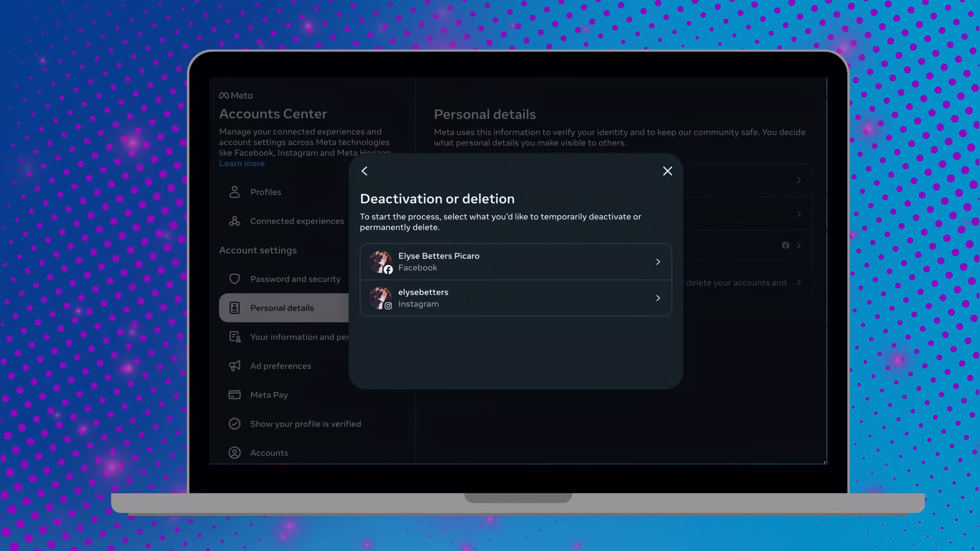
Task: Click the Profiles person icon
Action: pyautogui.click(x=234, y=192)
